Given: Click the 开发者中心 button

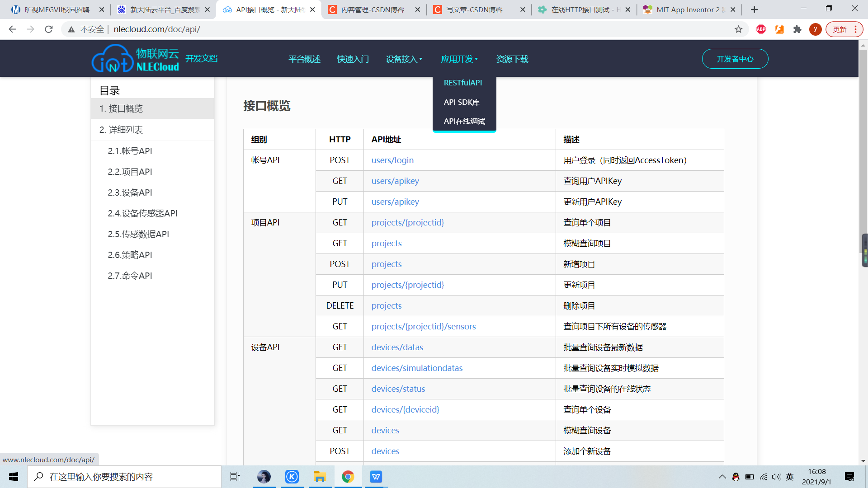Looking at the screenshot, I should [x=735, y=59].
